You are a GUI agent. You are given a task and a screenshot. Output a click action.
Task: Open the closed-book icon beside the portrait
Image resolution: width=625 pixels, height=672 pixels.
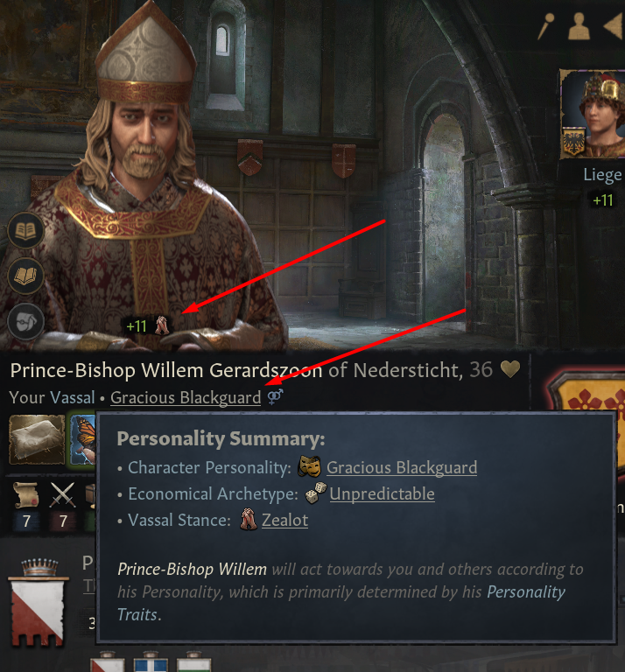click(x=25, y=231)
